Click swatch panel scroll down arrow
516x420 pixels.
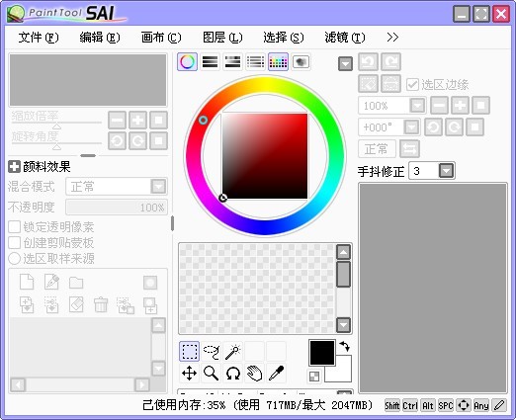[343, 325]
